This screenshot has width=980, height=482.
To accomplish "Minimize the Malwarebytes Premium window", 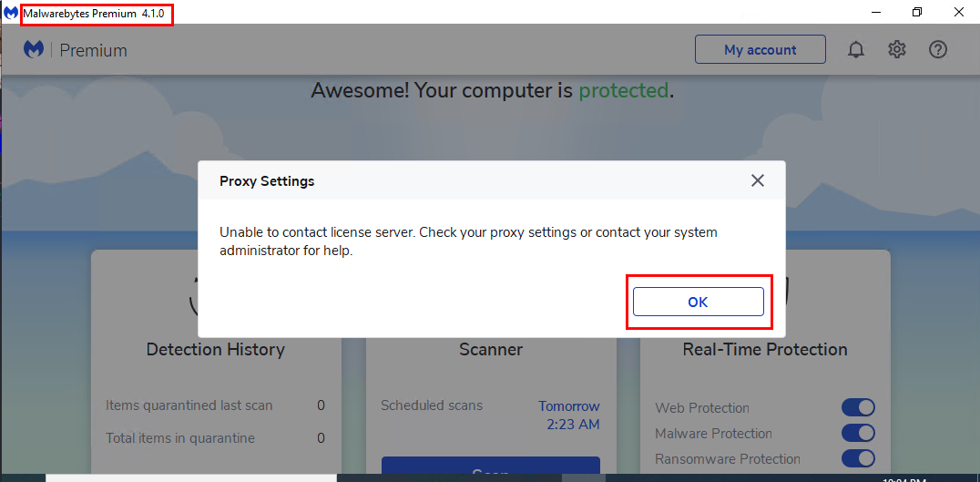I will click(875, 12).
